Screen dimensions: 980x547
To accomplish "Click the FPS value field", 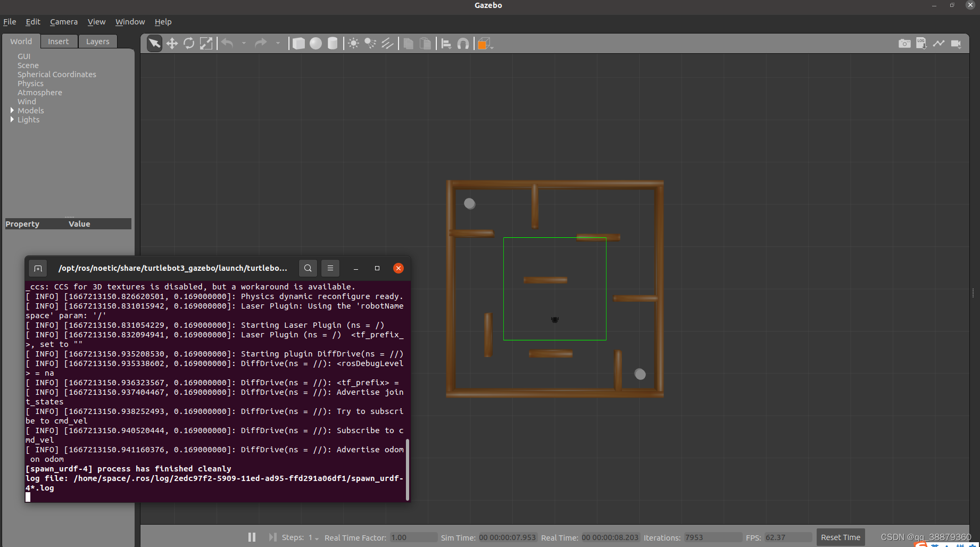I will tap(788, 537).
